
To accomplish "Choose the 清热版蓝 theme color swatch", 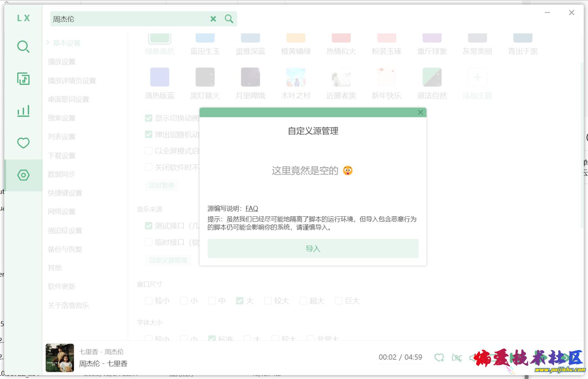I will pyautogui.click(x=160, y=77).
